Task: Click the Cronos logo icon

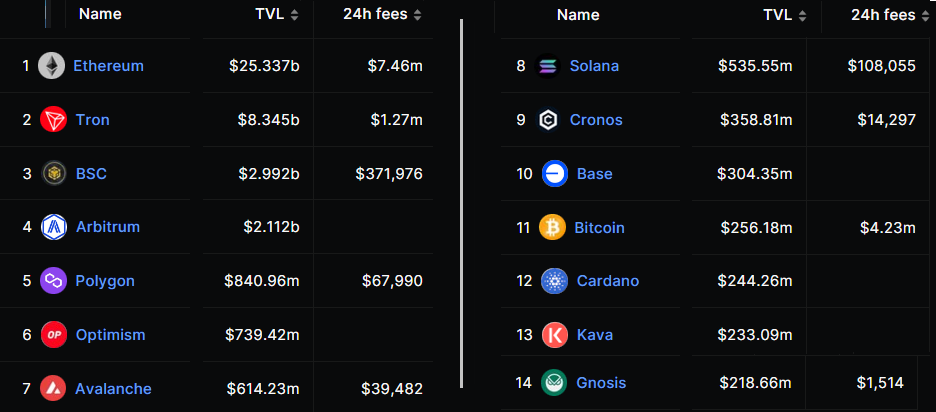Action: click(548, 120)
